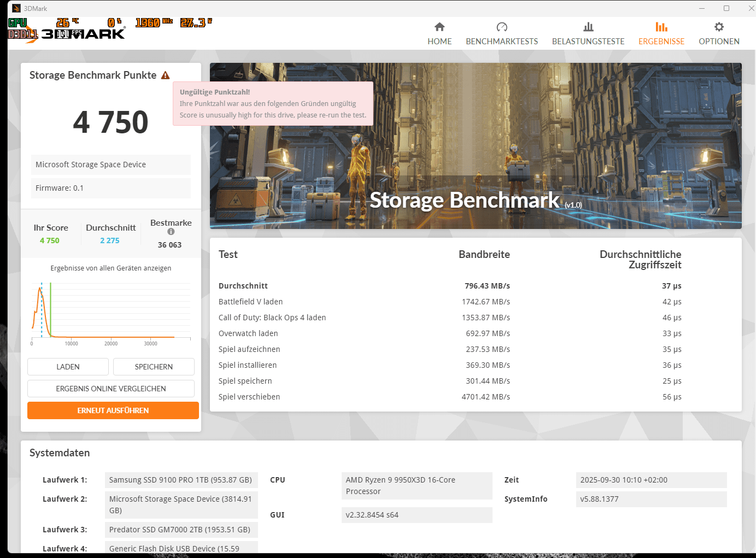Click the Predator SSD GM7000 2TB field
756x558 pixels.
pos(181,530)
